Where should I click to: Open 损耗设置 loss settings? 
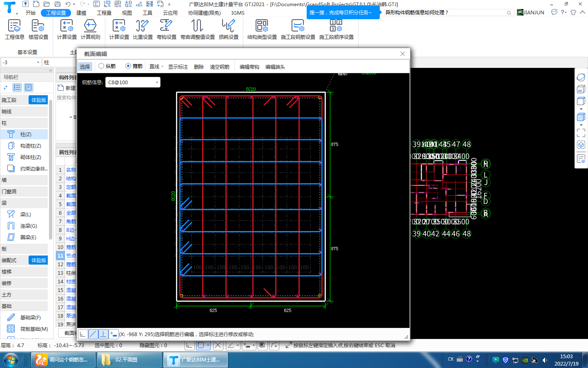[228, 29]
